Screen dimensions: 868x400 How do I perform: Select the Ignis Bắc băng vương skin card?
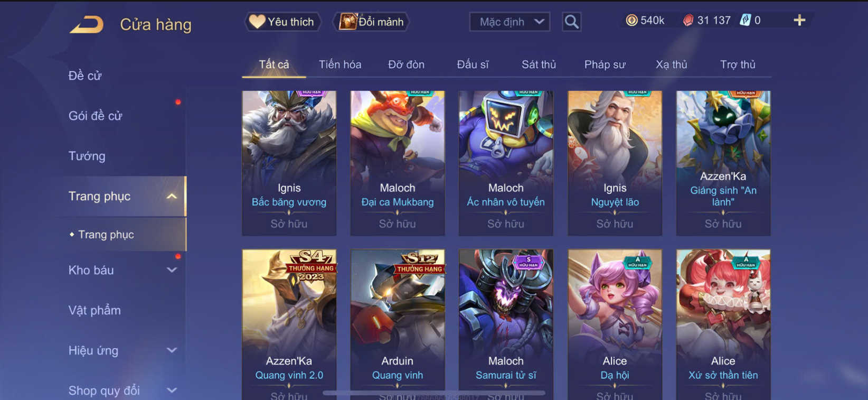(x=289, y=163)
